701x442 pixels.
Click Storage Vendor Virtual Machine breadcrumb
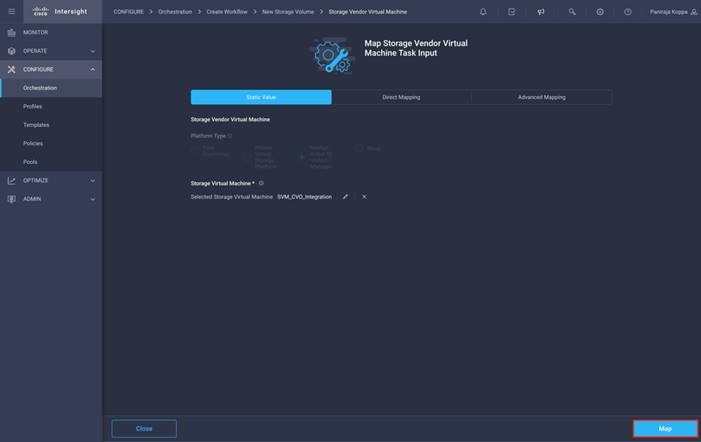368,12
